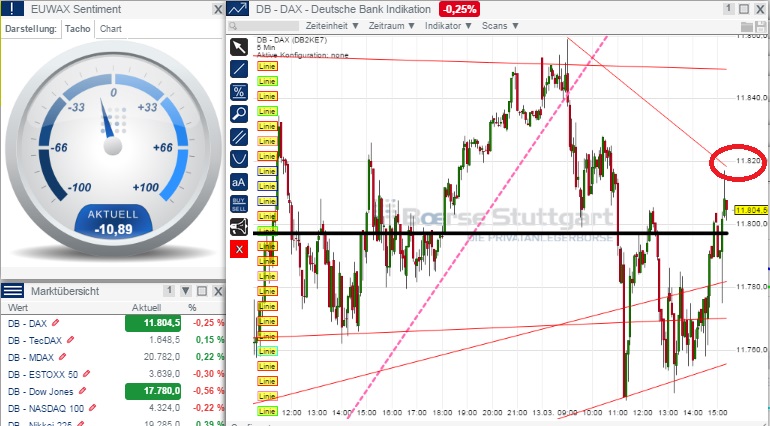Edit DB - DAX entry via pencil icon
Image resolution: width=770 pixels, height=426 pixels.
[x=55, y=323]
